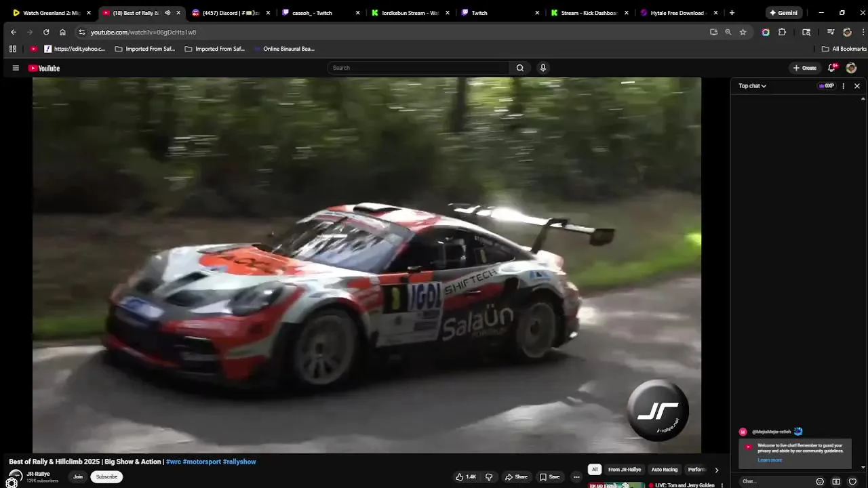Open the emoji picker in chat
868x488 pixels.
(x=820, y=482)
